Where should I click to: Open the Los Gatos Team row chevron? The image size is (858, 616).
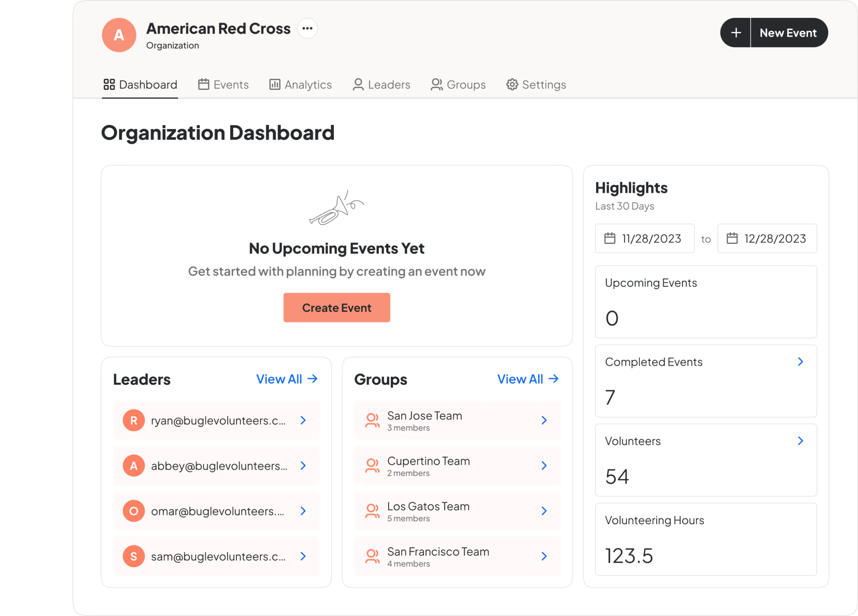tap(544, 511)
